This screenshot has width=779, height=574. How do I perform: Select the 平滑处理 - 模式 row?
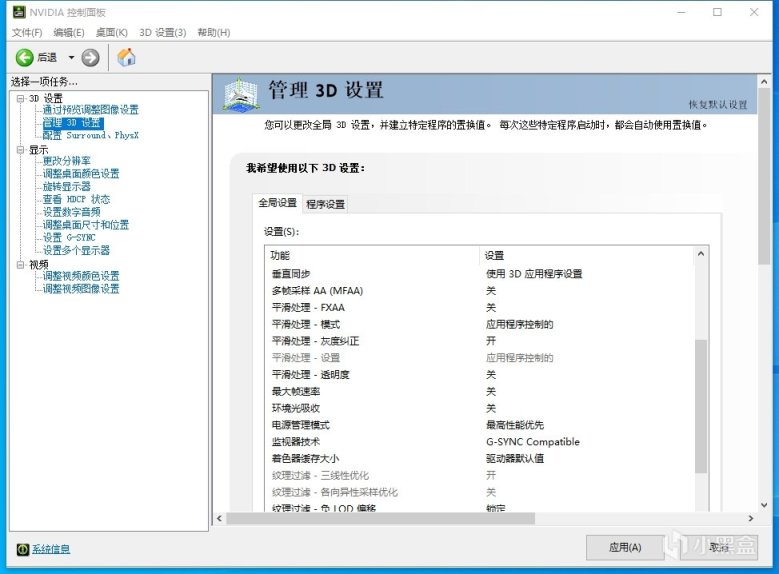click(479, 325)
